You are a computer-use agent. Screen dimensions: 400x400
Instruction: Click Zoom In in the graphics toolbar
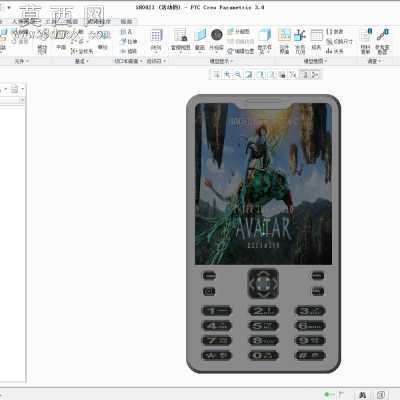coord(227,75)
